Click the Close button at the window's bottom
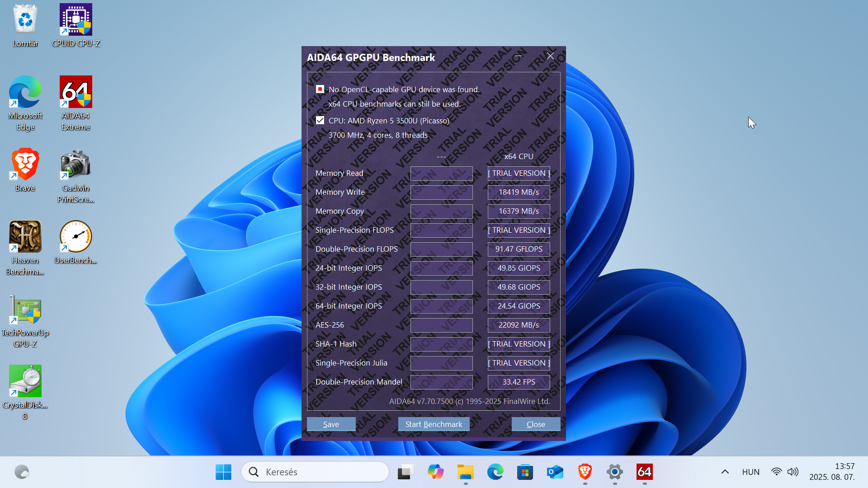This screenshot has width=868, height=488. pyautogui.click(x=536, y=424)
